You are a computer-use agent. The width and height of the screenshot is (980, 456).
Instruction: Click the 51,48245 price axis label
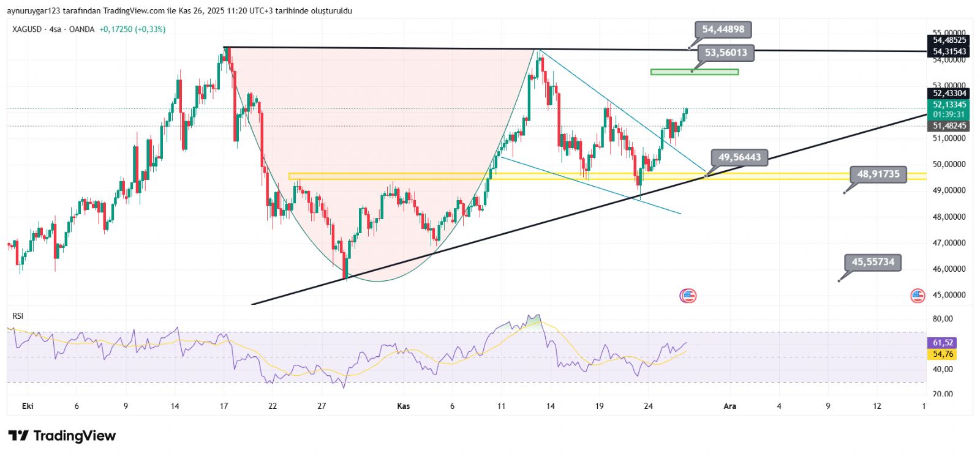pos(949,126)
